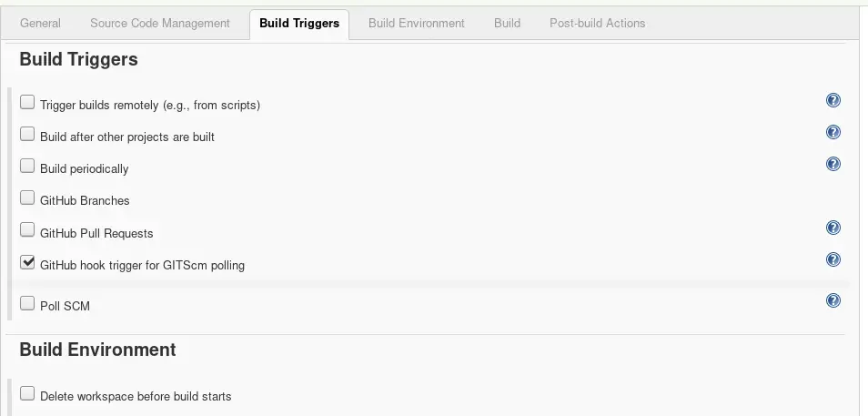
Task: Open the Source Code Management tab
Action: 160,24
